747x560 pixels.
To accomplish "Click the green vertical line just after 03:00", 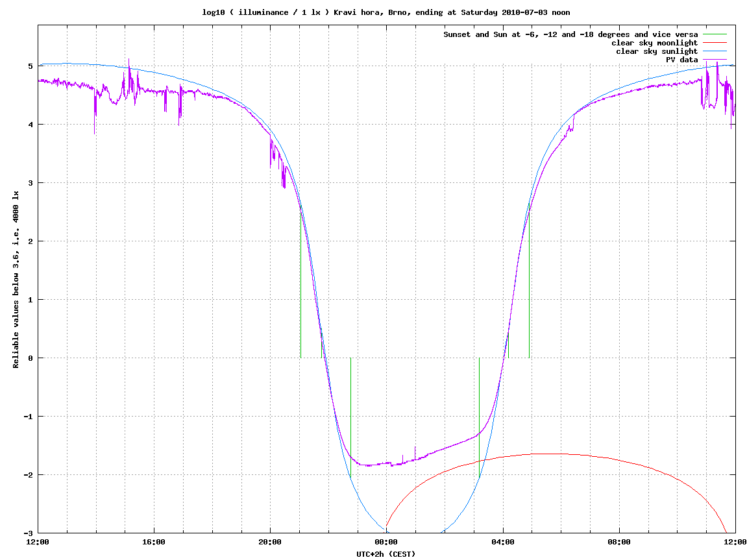I will tap(479, 417).
